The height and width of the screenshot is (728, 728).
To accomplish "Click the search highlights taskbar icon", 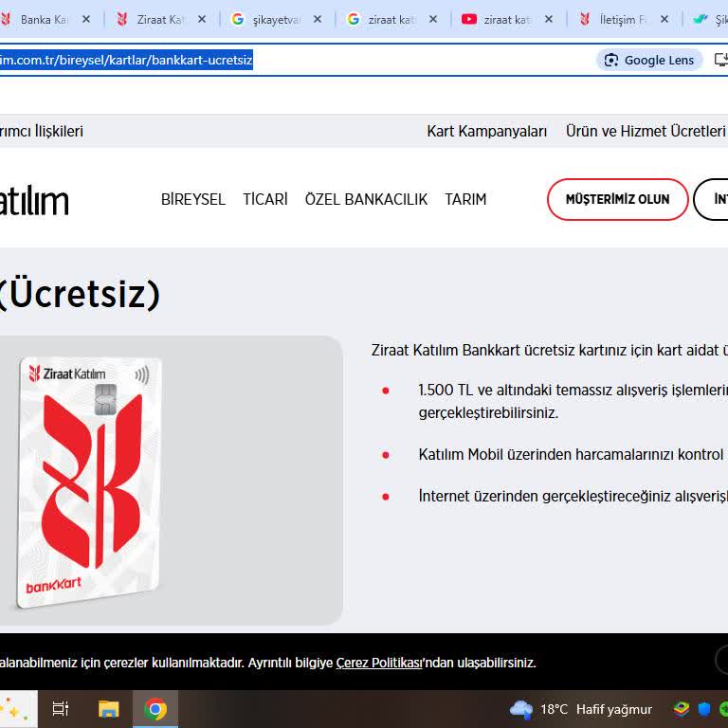I will coord(17,709).
